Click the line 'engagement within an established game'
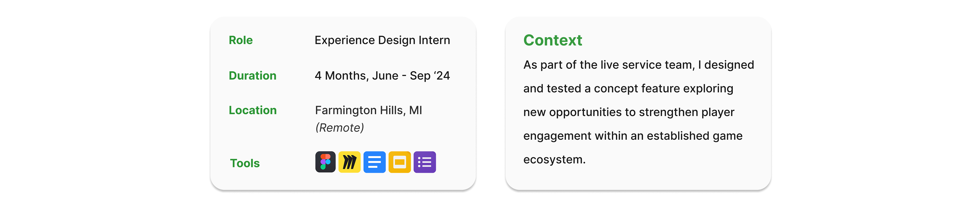 tap(633, 136)
